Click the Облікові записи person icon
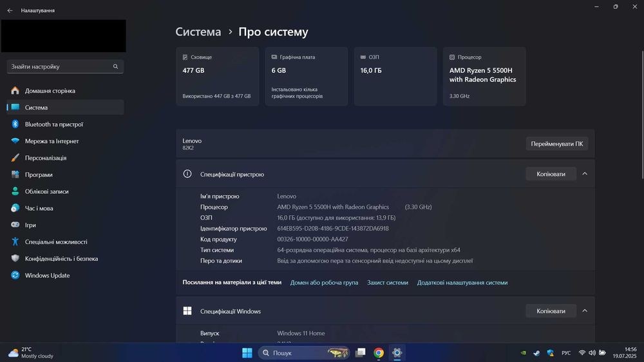Screen dimensions: 644x362 click(x=15, y=191)
